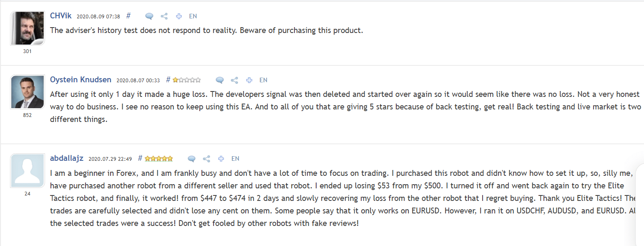Screen dimensions: 644x246
Task: Click the plus icon on abdallajz's review
Action: coord(221,159)
